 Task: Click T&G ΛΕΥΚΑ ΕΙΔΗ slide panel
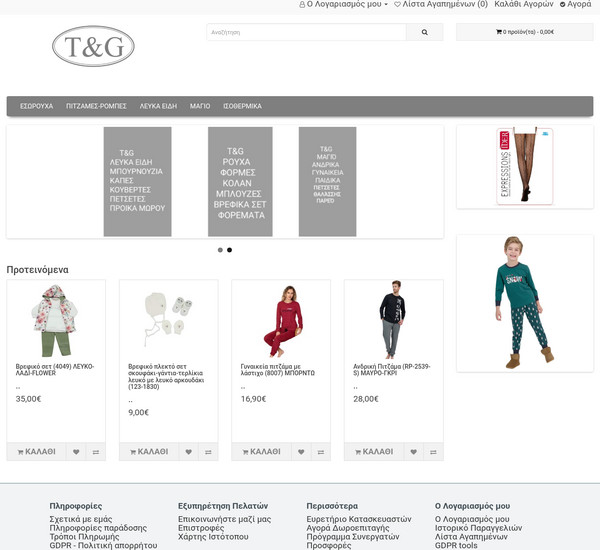[137, 182]
